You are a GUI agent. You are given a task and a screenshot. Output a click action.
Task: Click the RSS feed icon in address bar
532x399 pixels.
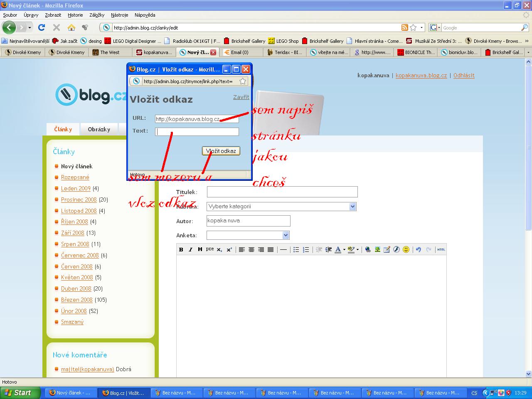click(404, 27)
